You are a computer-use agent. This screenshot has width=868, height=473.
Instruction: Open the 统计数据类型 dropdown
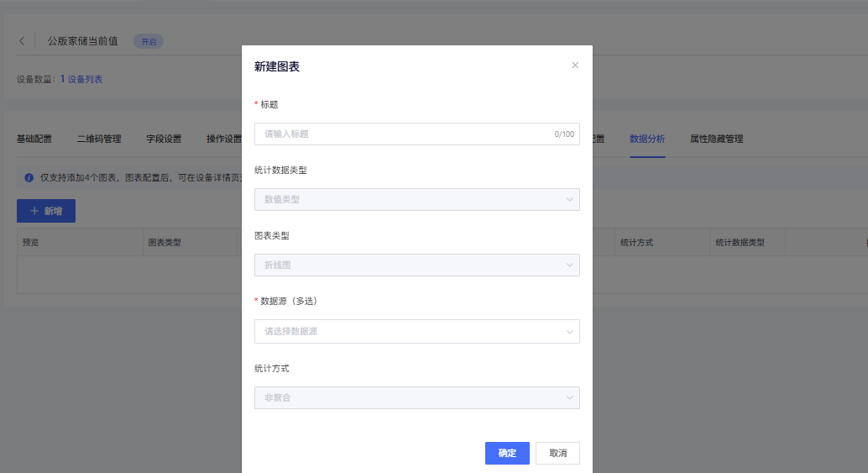click(416, 200)
